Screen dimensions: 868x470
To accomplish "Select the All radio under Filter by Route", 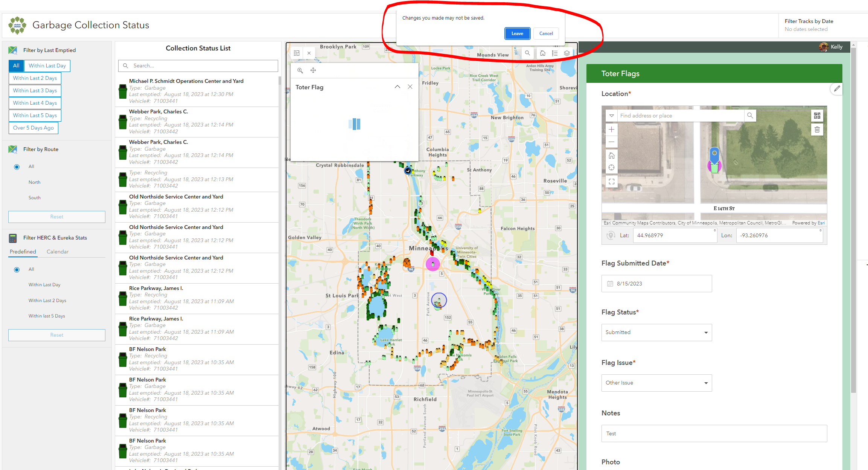I will [x=17, y=166].
